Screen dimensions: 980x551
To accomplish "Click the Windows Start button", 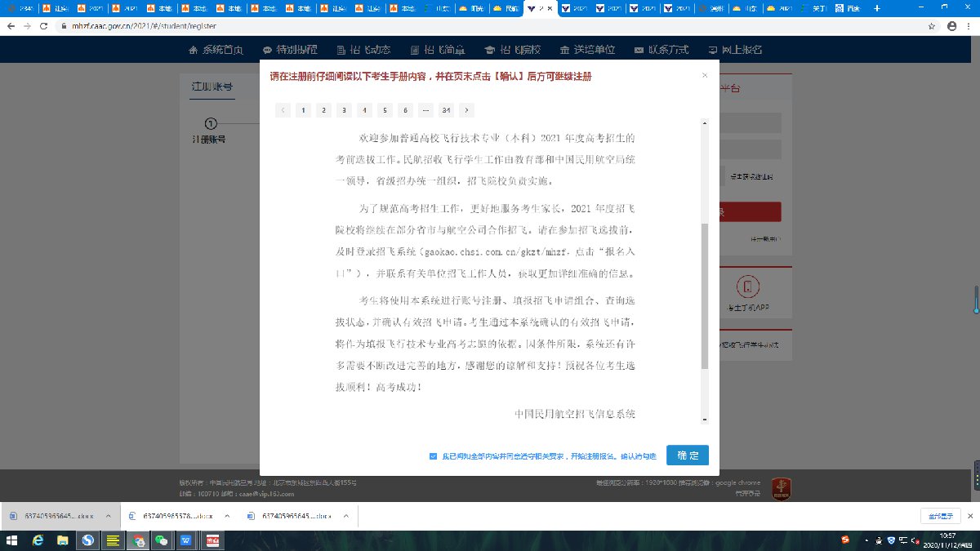I will (12, 540).
